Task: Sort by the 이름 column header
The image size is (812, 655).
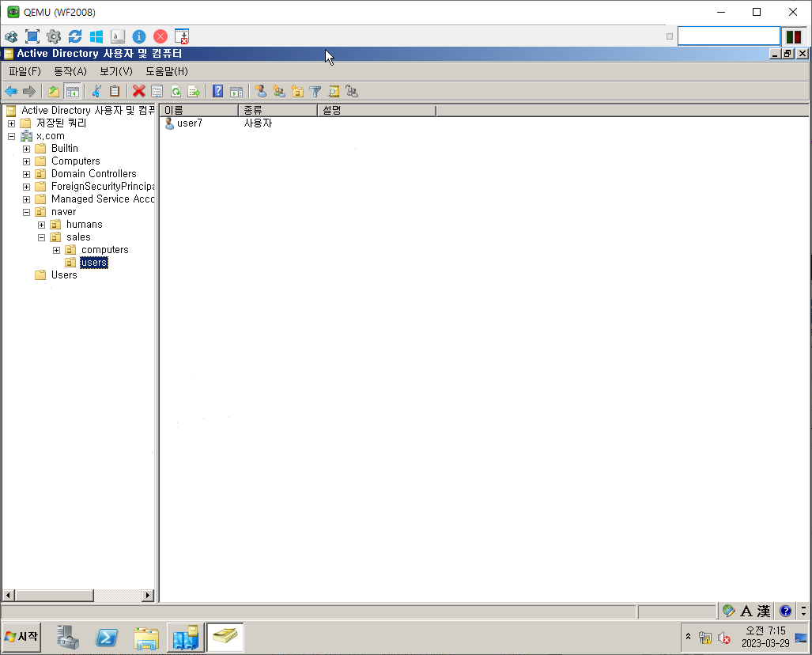Action: tap(199, 111)
